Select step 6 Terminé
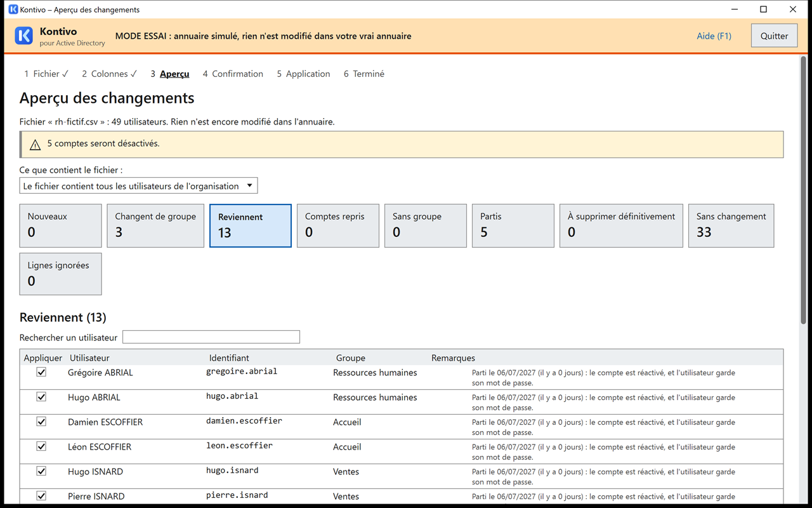Viewport: 812px width, 508px height. pyautogui.click(x=364, y=74)
